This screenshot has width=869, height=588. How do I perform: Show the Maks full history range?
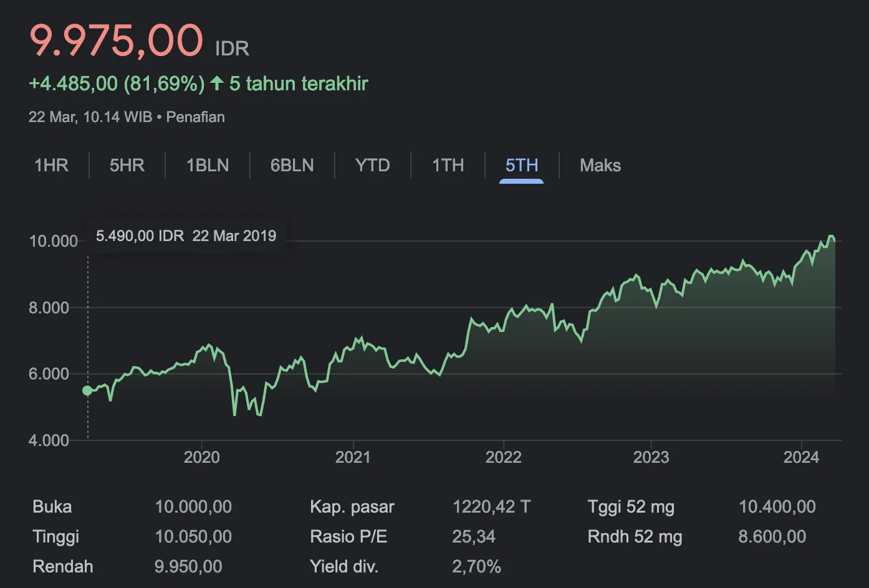coord(600,165)
